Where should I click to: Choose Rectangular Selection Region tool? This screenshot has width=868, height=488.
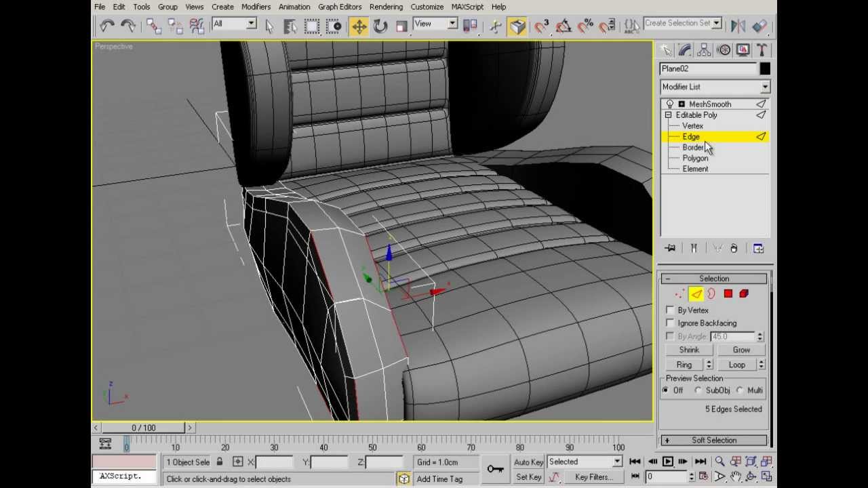[x=312, y=26]
